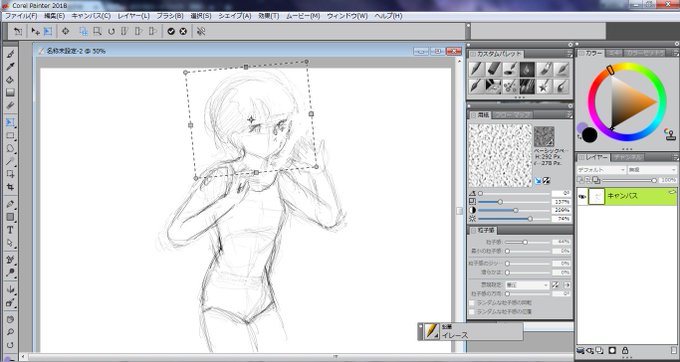The height and width of the screenshot is (362, 680).
Task: Select the Magnifier tool
Action: [x=10, y=332]
